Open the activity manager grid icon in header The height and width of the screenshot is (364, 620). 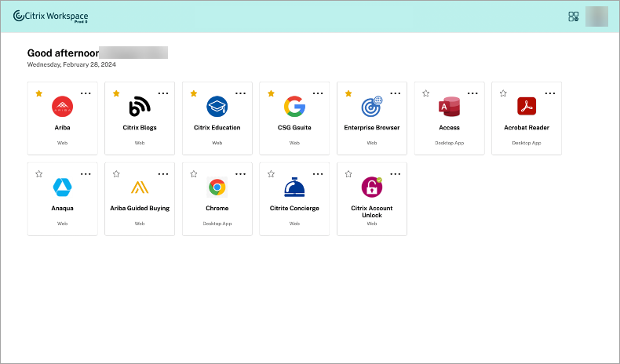574,16
